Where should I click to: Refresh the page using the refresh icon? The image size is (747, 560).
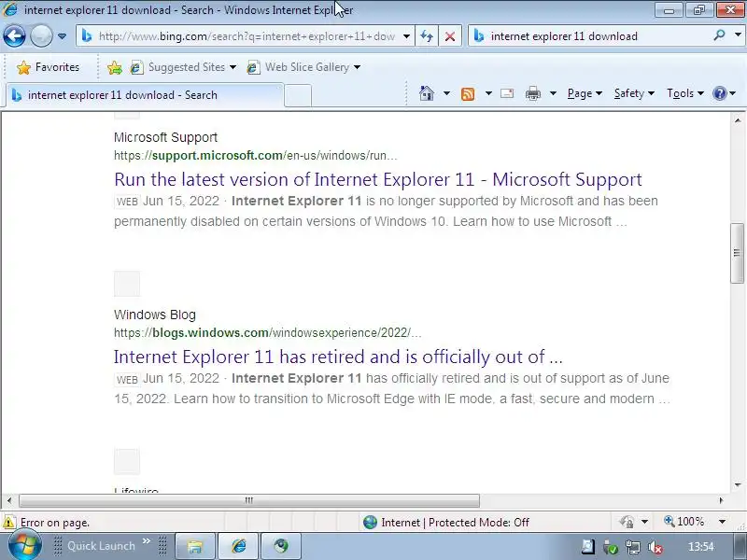coord(427,36)
